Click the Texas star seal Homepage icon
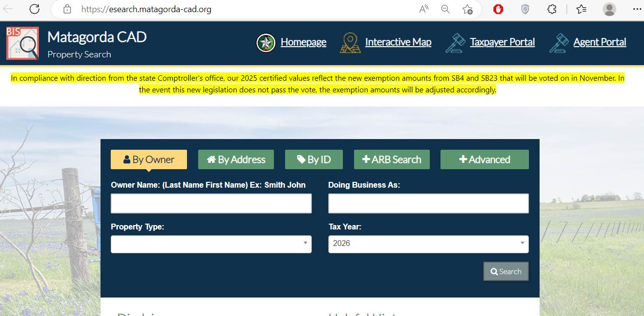The width and height of the screenshot is (644, 316). 266,43
